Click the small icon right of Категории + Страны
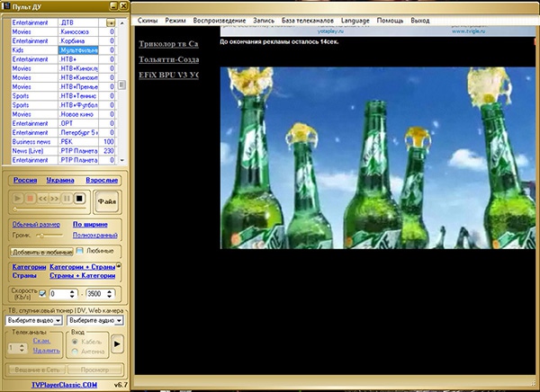The height and width of the screenshot is (392, 540). click(x=119, y=265)
